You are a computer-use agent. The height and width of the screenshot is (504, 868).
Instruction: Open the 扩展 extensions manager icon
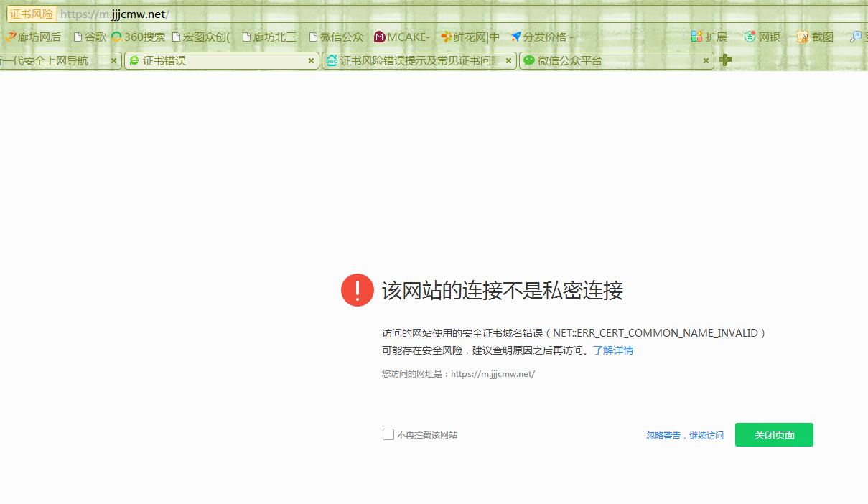point(696,36)
